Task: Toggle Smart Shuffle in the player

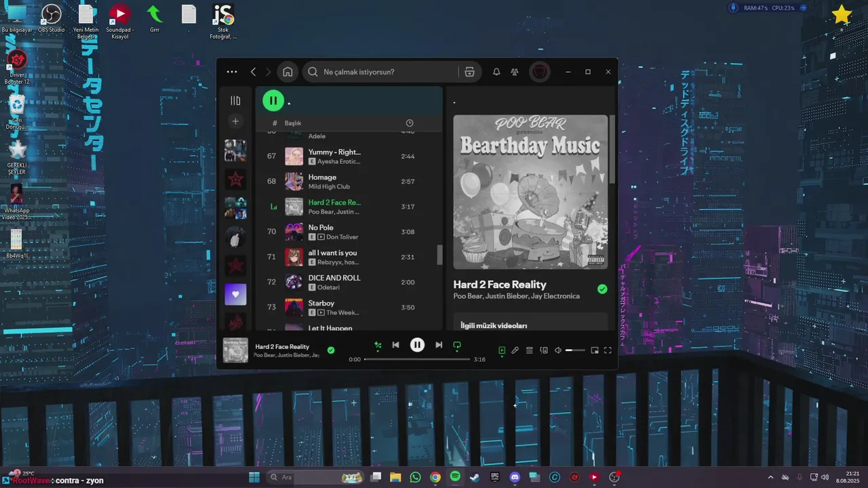Action: point(378,345)
